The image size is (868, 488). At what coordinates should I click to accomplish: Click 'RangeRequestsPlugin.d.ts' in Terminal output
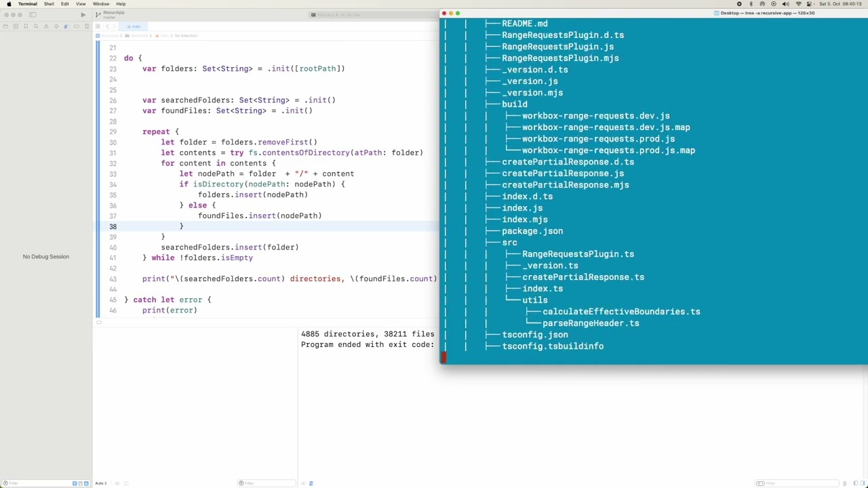click(x=563, y=35)
